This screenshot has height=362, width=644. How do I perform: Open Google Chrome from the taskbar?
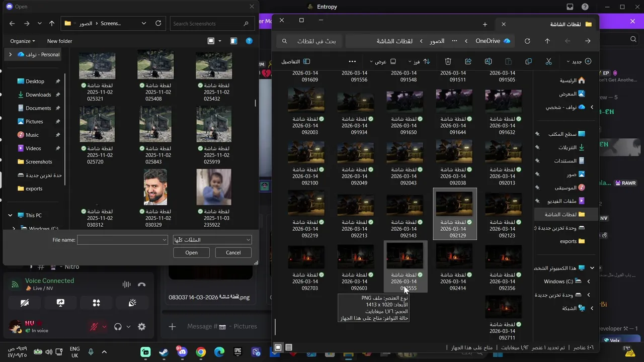coord(201,352)
